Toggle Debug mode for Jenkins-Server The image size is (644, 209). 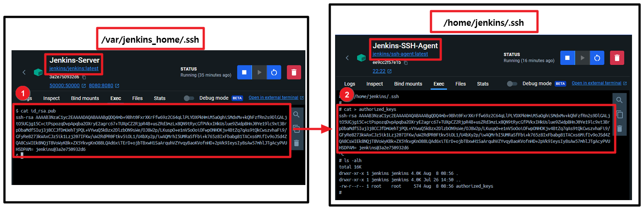[189, 98]
